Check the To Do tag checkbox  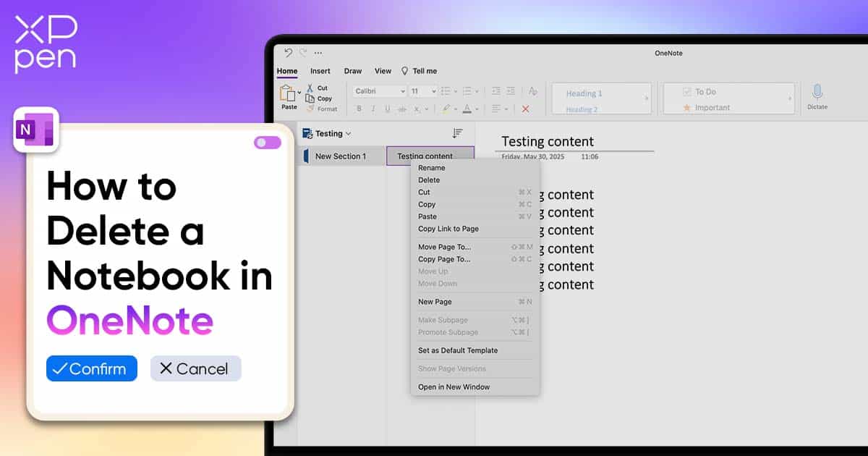coord(687,92)
